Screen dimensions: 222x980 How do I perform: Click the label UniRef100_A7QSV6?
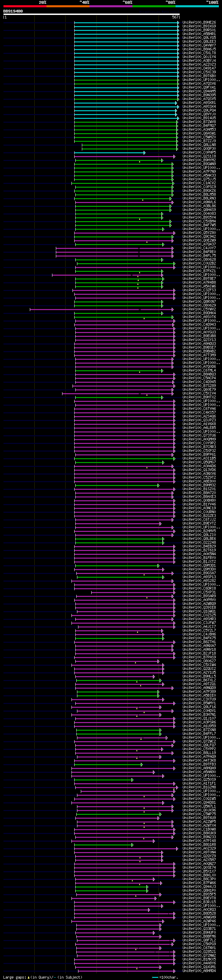[x=199, y=84]
